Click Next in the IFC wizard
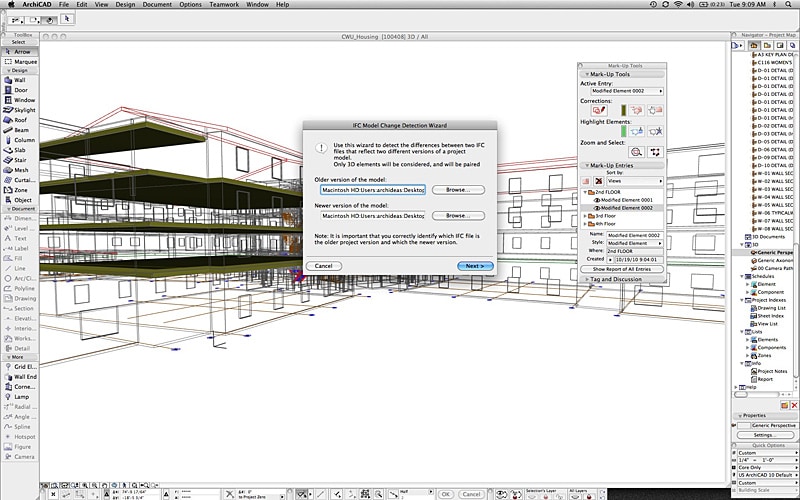Viewport: 800px width, 500px height. [475, 266]
